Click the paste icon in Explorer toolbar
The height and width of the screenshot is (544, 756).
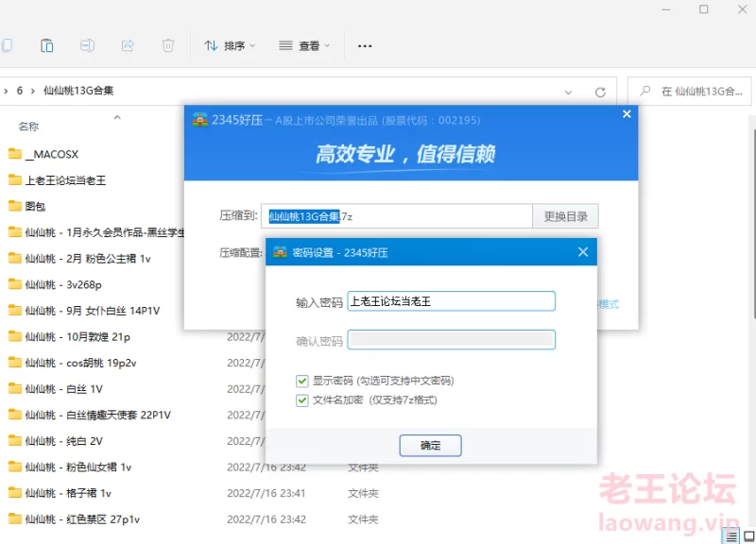46,45
